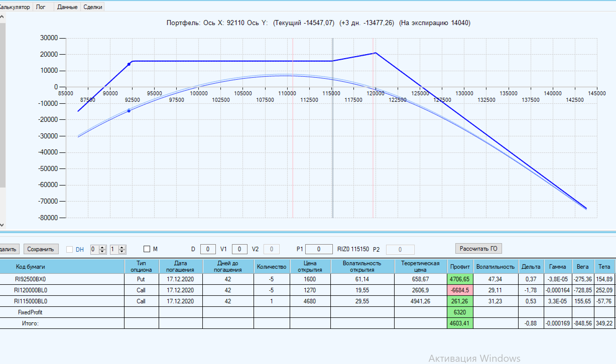Click the D input field
Image resolution: width=616 pixels, height=364 pixels.
click(208, 249)
